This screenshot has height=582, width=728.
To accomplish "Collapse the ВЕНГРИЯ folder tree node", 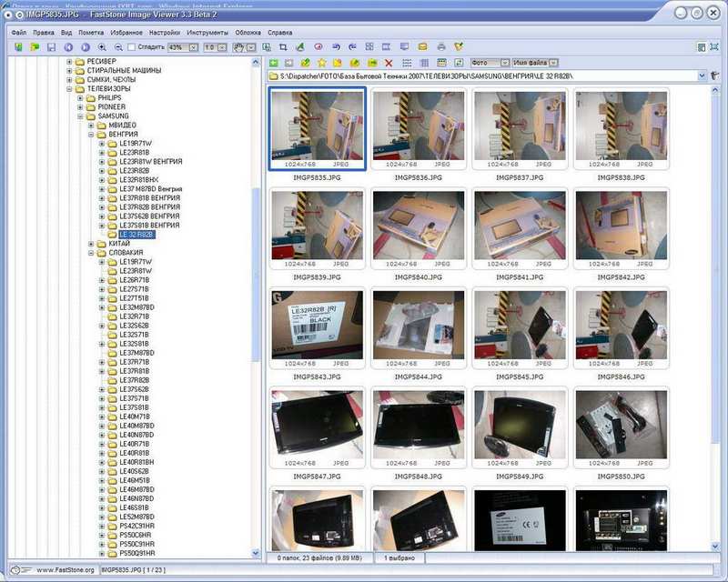I will tap(92, 134).
